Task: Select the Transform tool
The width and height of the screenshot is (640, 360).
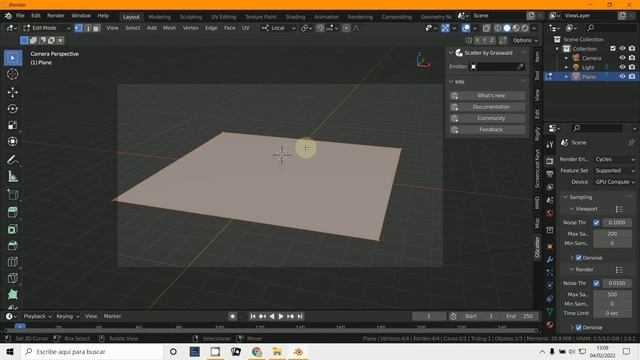Action: [13, 141]
